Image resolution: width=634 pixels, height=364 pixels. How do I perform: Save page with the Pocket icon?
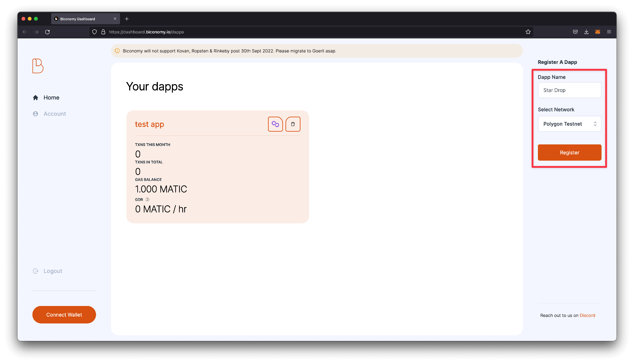pos(575,32)
